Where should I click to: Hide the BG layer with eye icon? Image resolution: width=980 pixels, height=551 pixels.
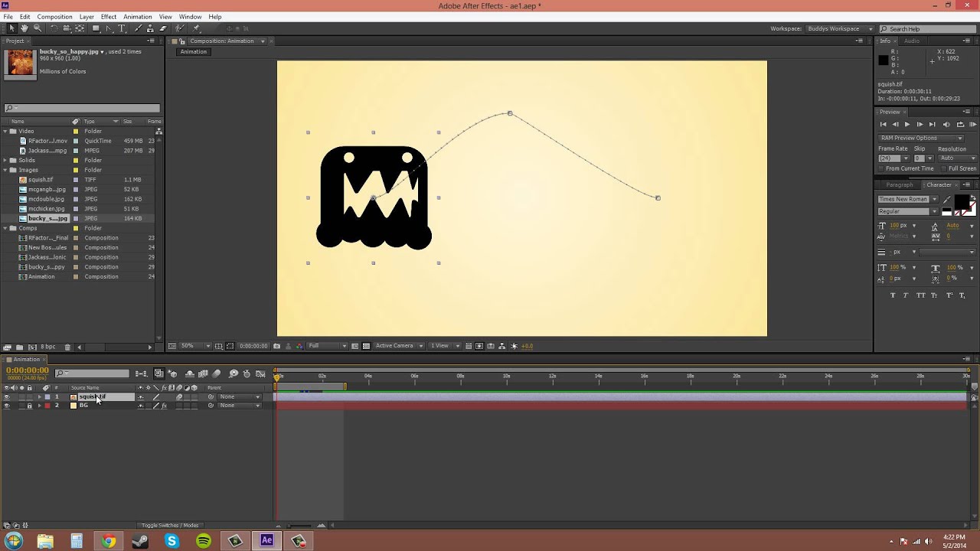click(7, 406)
